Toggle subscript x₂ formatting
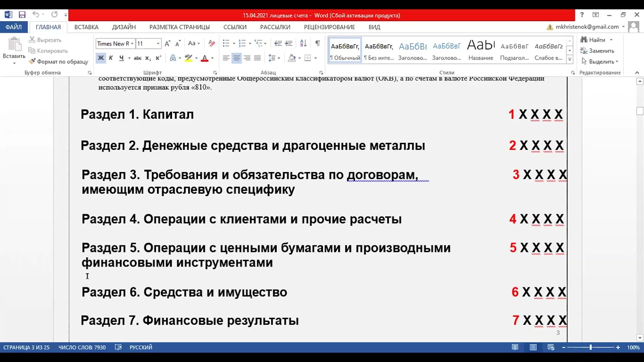644x362 pixels. click(147, 58)
